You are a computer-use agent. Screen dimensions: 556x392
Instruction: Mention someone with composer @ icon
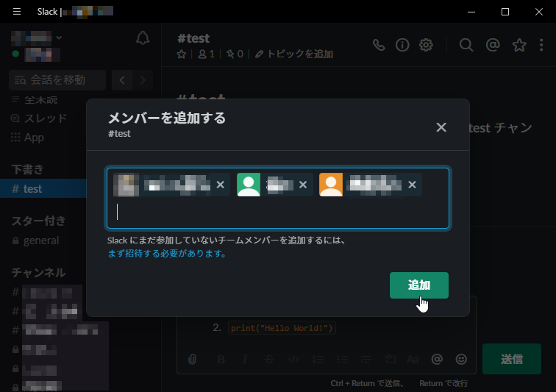pos(437,360)
